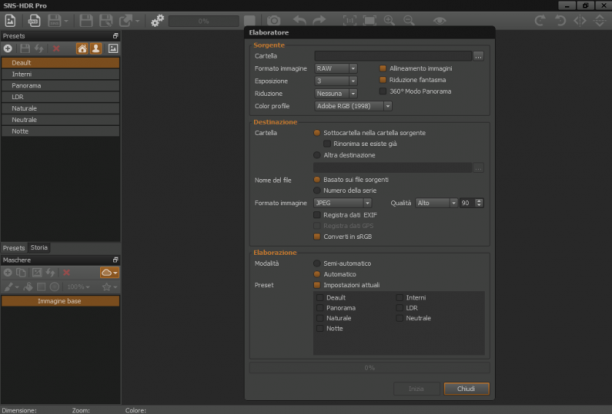This screenshot has width=612, height=414.
Task: Select the Naturale preset in Presets panel
Action: pos(60,108)
